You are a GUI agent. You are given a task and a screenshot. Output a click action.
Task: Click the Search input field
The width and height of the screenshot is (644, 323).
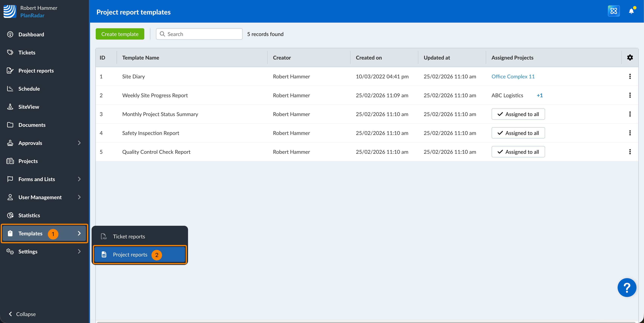click(x=203, y=34)
